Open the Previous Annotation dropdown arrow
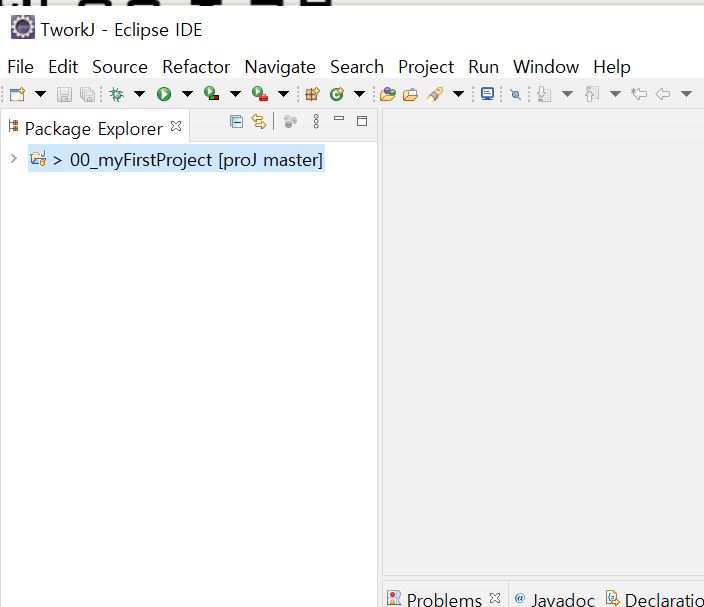Screen dimensions: 704x607 coord(616,94)
